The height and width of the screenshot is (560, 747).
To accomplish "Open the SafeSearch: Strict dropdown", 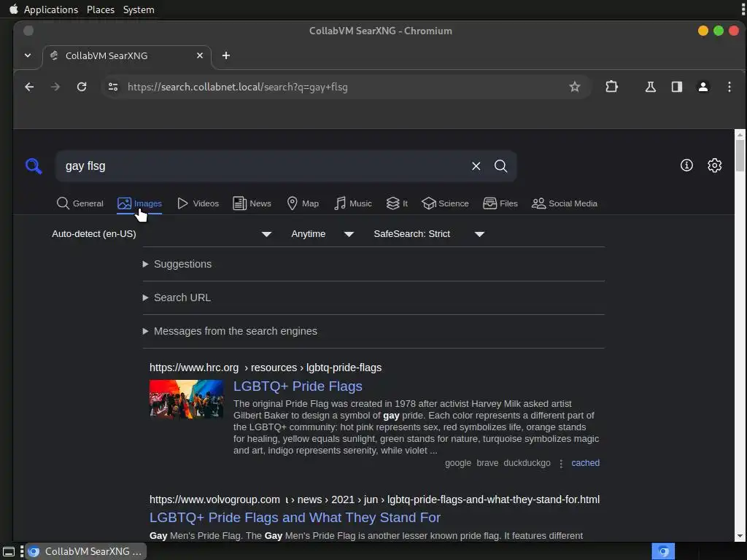I will (x=429, y=234).
